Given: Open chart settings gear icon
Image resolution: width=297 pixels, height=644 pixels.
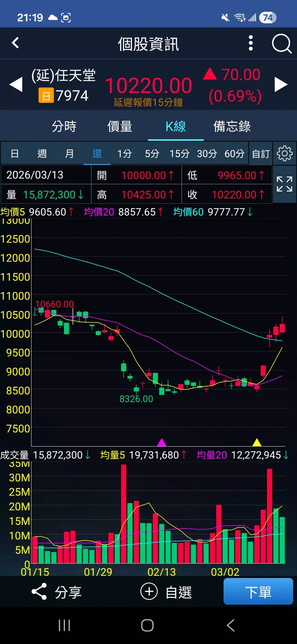Looking at the screenshot, I should pyautogui.click(x=285, y=153).
